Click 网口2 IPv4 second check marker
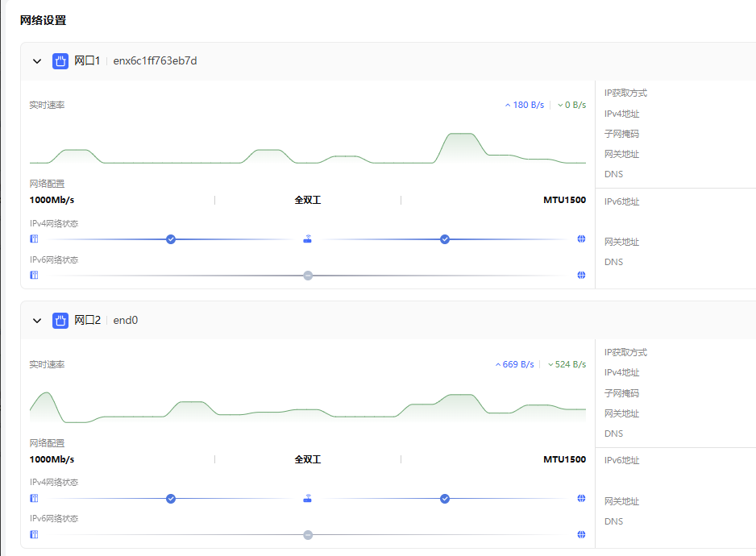This screenshot has width=756, height=556. [445, 499]
